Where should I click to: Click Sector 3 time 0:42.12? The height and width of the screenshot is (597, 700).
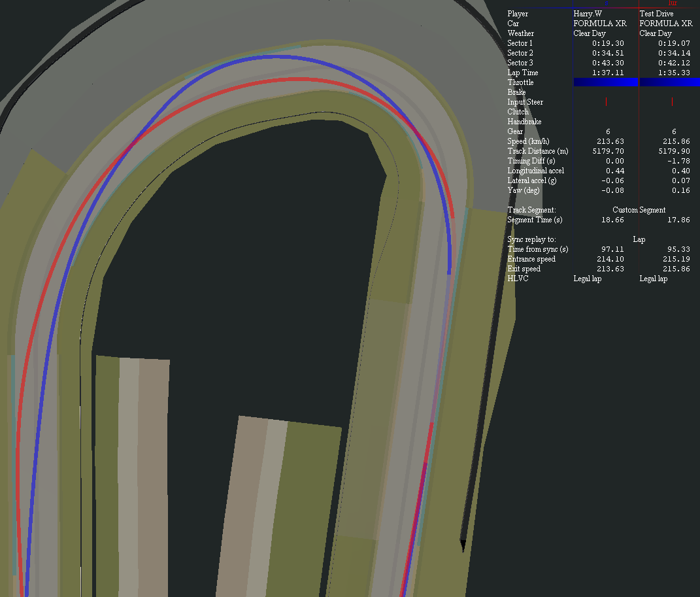(x=674, y=63)
